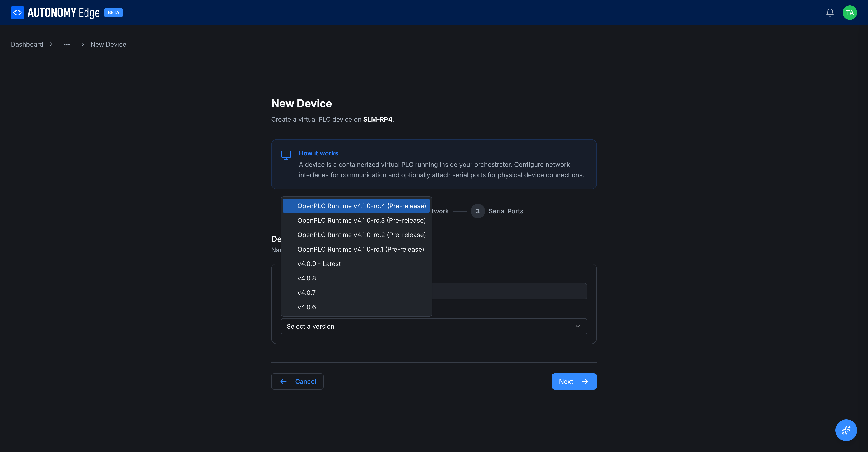Select OpenPLC Runtime v4.1.0-rc.3 (Pre-release)
This screenshot has width=868, height=452.
click(356, 220)
